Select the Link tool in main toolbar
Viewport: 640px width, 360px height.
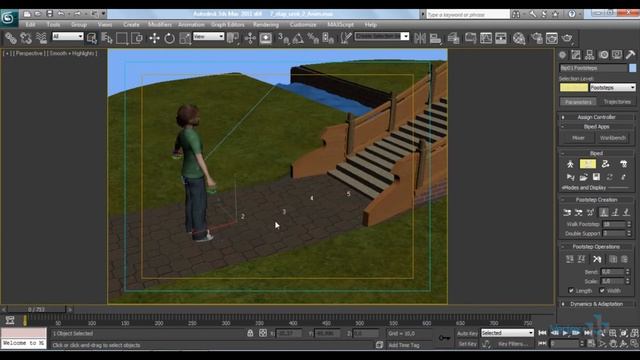tap(11, 38)
